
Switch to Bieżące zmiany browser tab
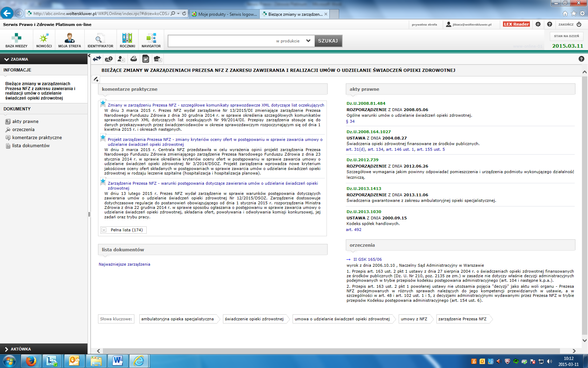pos(295,14)
